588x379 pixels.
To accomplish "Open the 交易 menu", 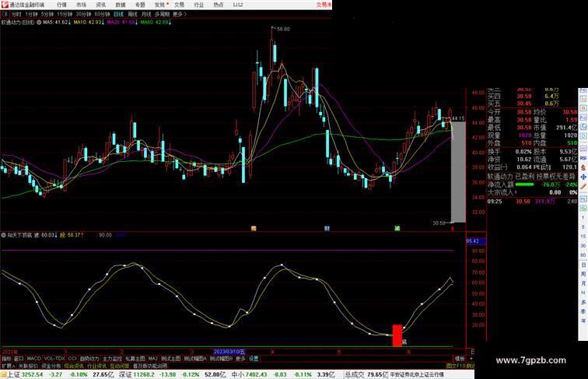I will [x=179, y=5].
